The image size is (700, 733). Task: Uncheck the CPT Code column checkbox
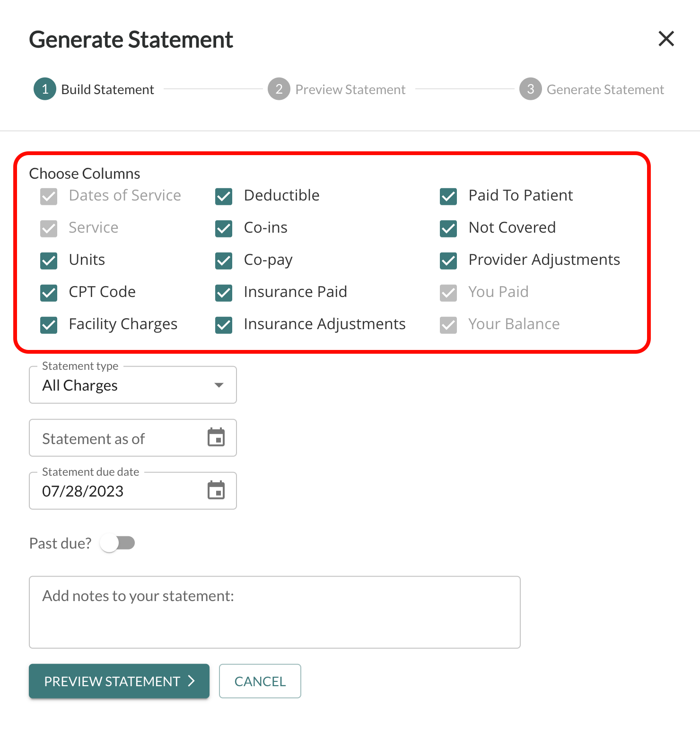pos(49,293)
